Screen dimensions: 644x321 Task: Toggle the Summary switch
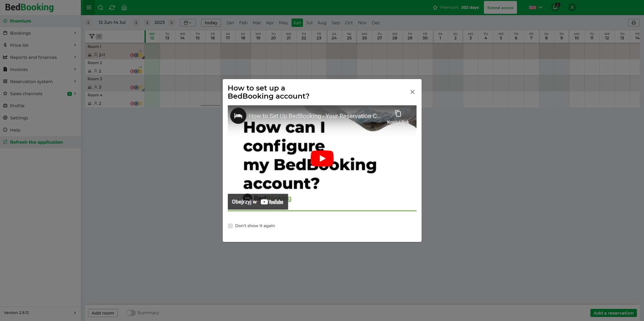point(131,313)
